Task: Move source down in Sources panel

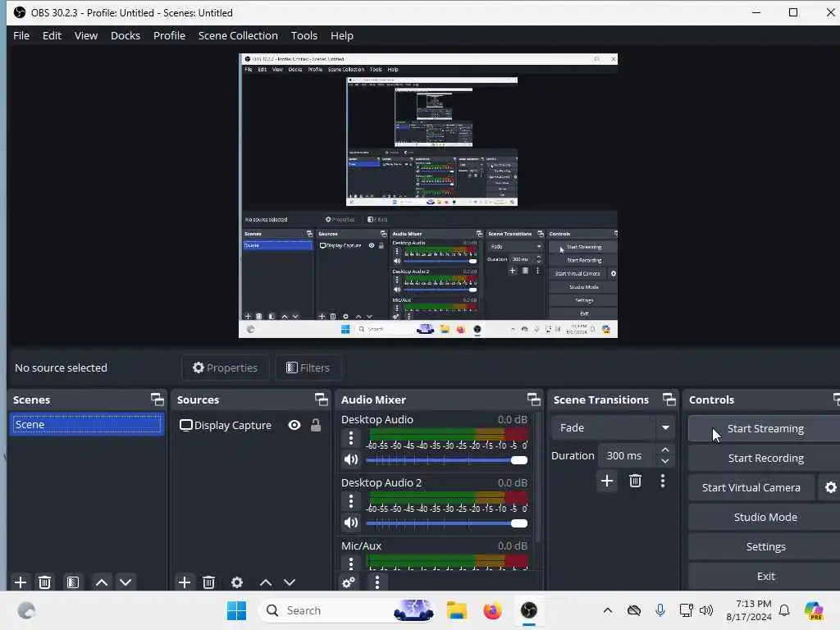Action: (x=290, y=582)
